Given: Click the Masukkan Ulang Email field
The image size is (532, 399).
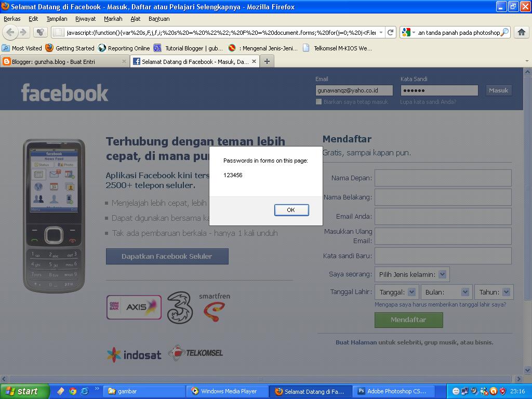Looking at the screenshot, I should pos(443,236).
